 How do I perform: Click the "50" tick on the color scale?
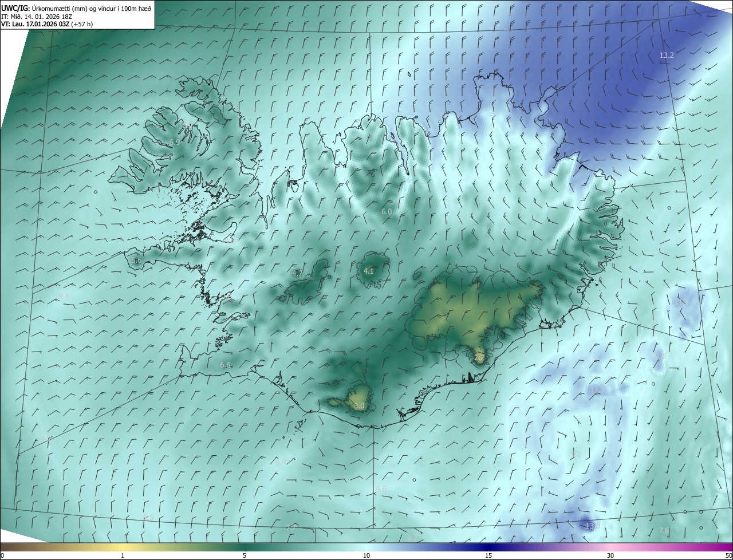coord(728,555)
